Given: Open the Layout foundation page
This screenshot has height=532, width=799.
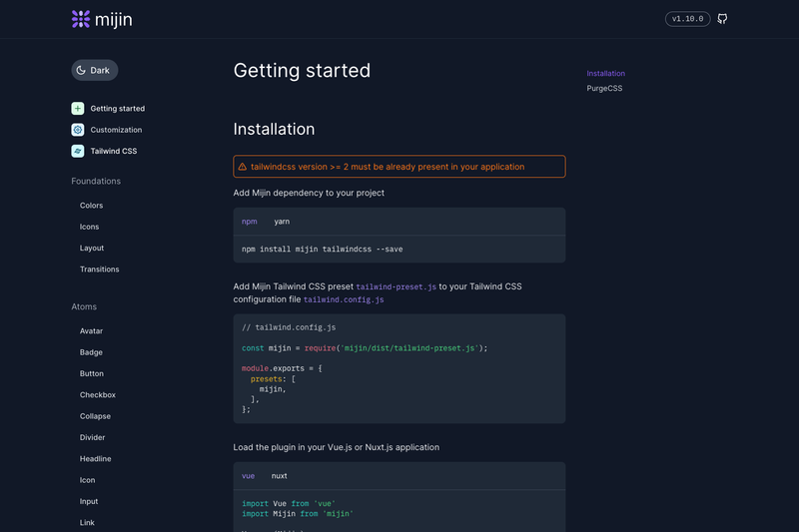Looking at the screenshot, I should point(92,248).
